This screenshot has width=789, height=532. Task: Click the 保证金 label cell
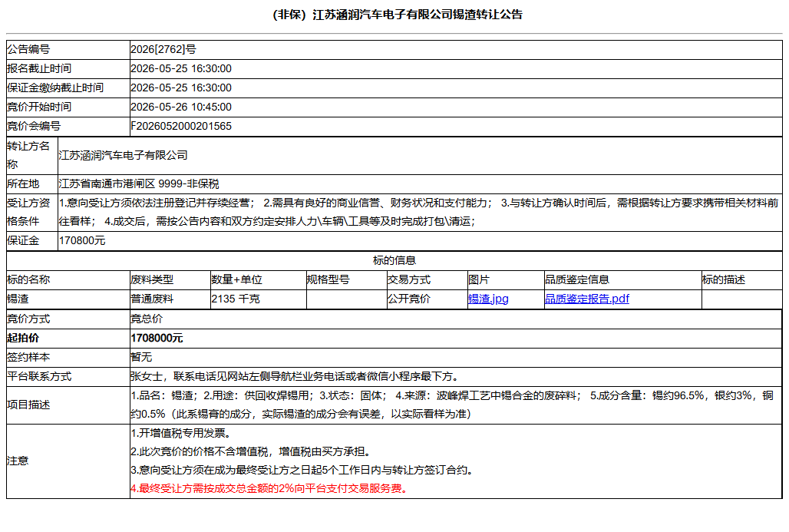click(x=32, y=240)
